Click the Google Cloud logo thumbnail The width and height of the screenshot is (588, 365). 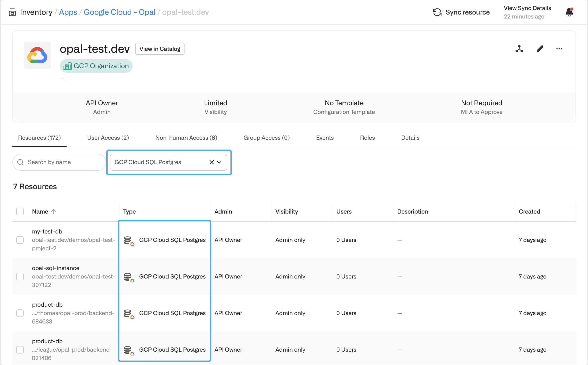click(37, 55)
